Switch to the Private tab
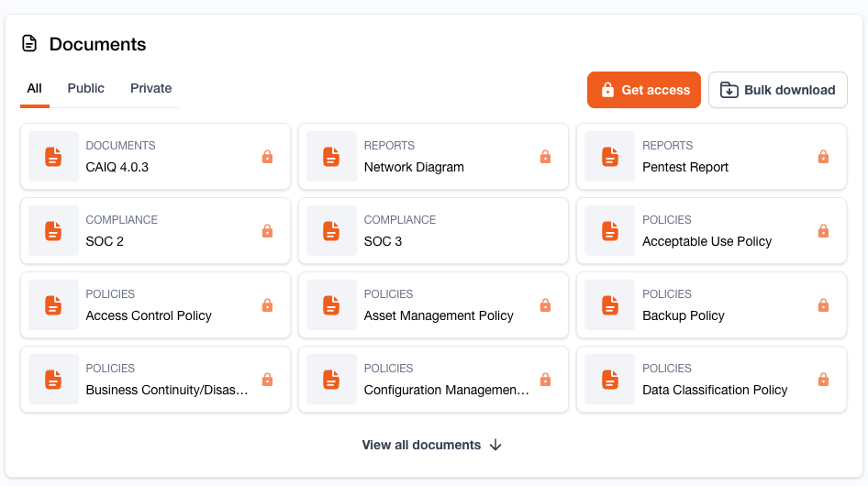This screenshot has width=868, height=486. point(150,89)
